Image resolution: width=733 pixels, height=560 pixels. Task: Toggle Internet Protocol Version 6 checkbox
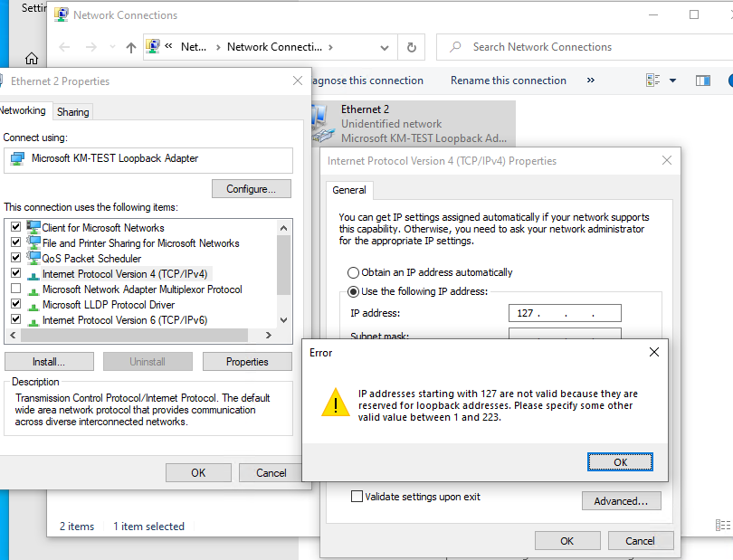point(16,319)
